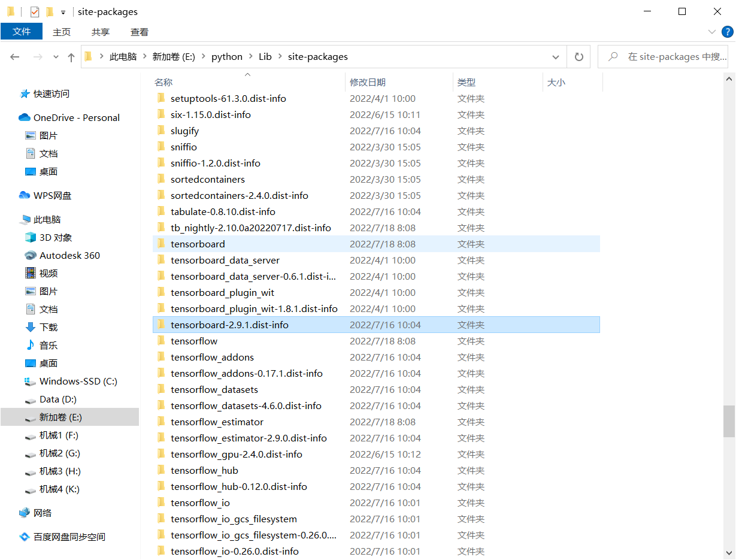
Task: Click the Properties icon in quick access toolbar
Action: 35,11
